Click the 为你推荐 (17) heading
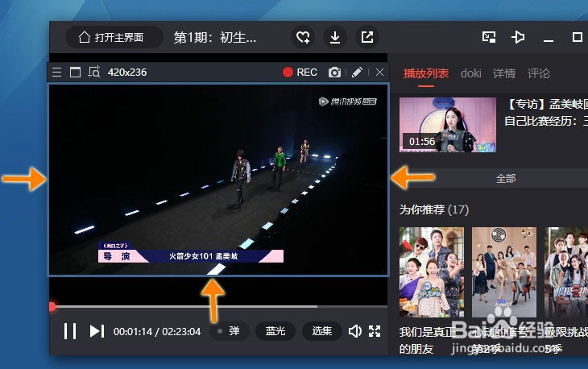The image size is (588, 369). pyautogui.click(x=434, y=209)
